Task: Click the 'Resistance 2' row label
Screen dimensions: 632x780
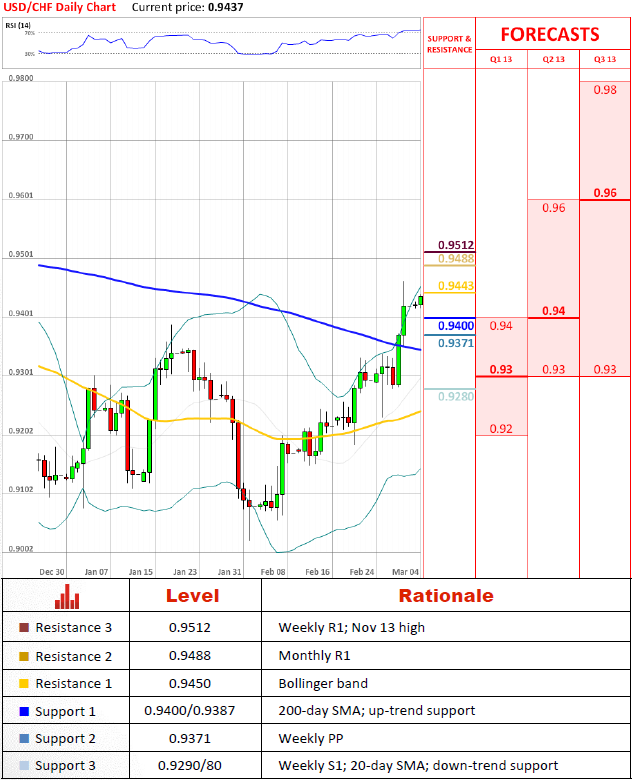Action: click(74, 657)
